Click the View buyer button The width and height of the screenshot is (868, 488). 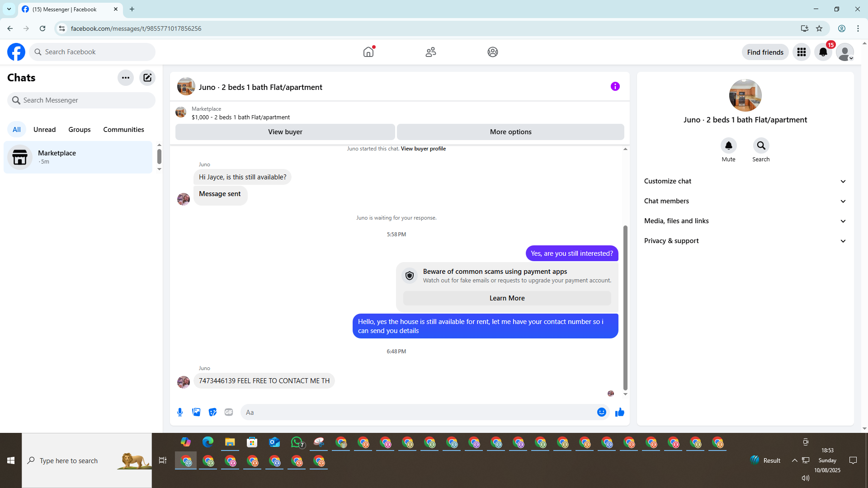coord(285,132)
